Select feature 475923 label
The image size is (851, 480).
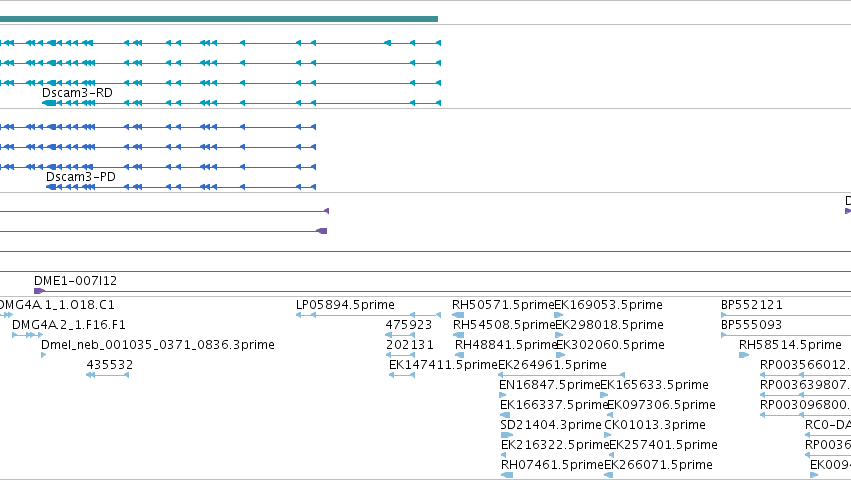[x=409, y=325]
